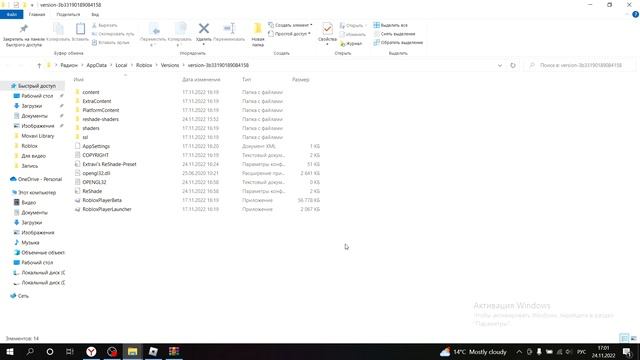
Task: Select the AppSettings XML file
Action: point(96,146)
